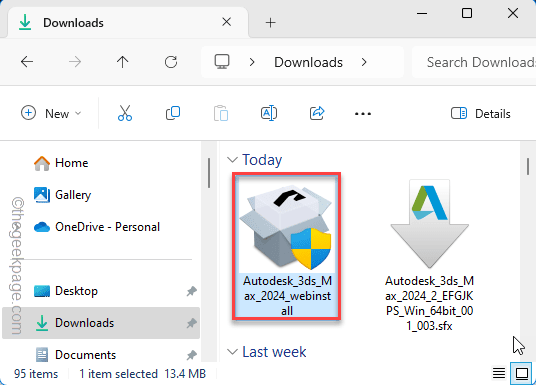Image resolution: width=536 pixels, height=385 pixels.
Task: Click the Share icon in toolbar
Action: pyautogui.click(x=317, y=113)
